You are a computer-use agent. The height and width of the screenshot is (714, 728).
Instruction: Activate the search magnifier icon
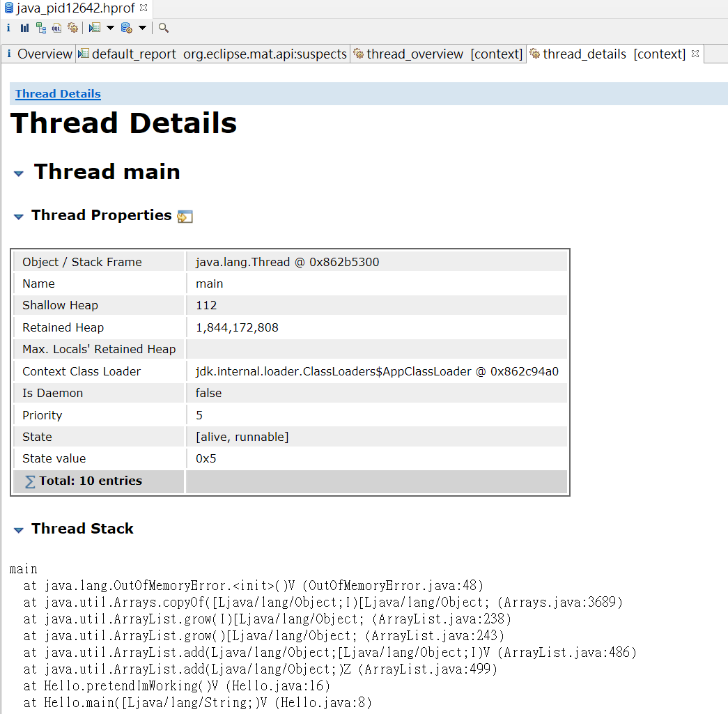tap(163, 28)
